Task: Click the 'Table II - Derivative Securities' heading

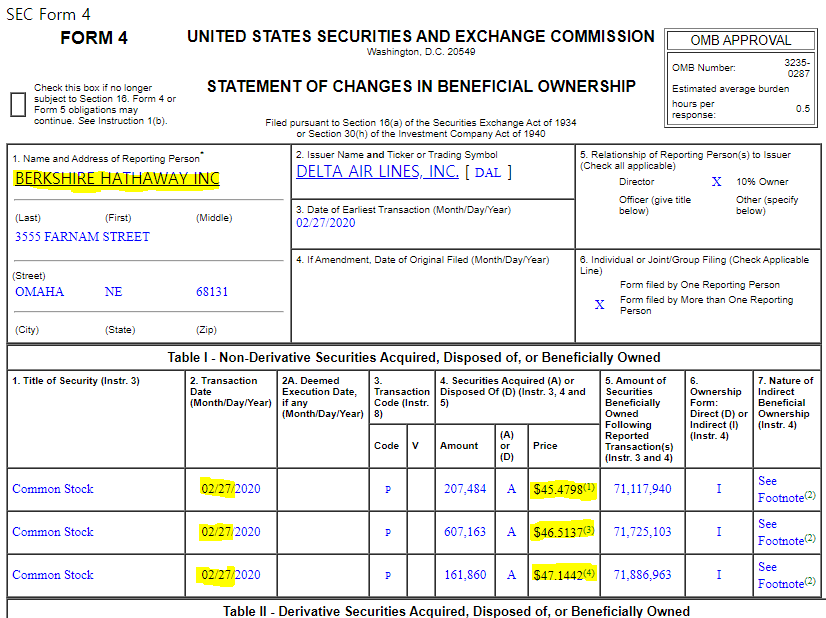Action: (x=456, y=611)
